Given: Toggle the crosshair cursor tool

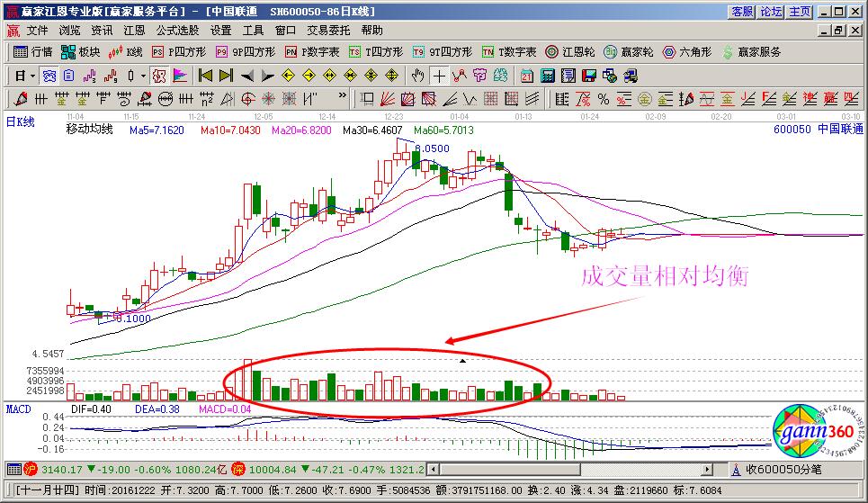Looking at the screenshot, I should click(439, 76).
